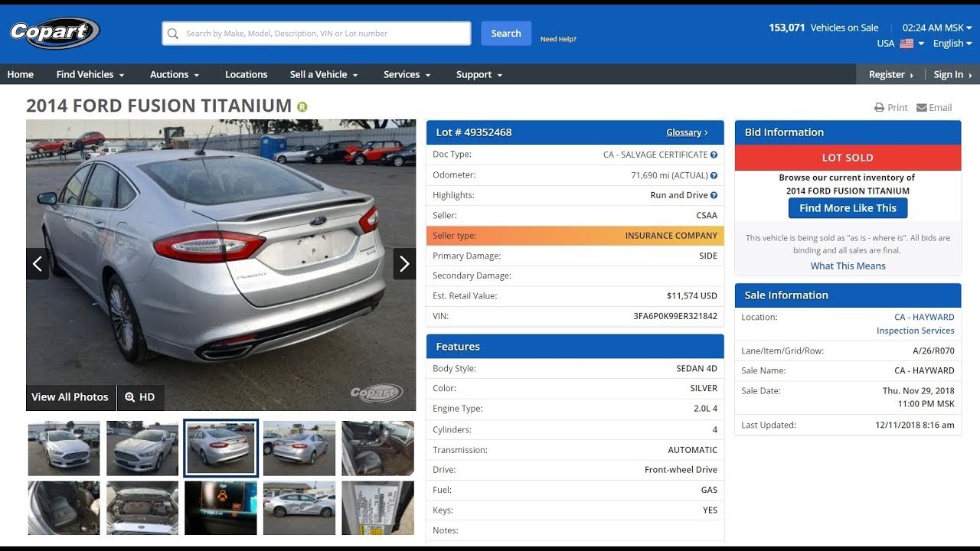Open the Sign In menu
980x551 pixels.
click(952, 74)
